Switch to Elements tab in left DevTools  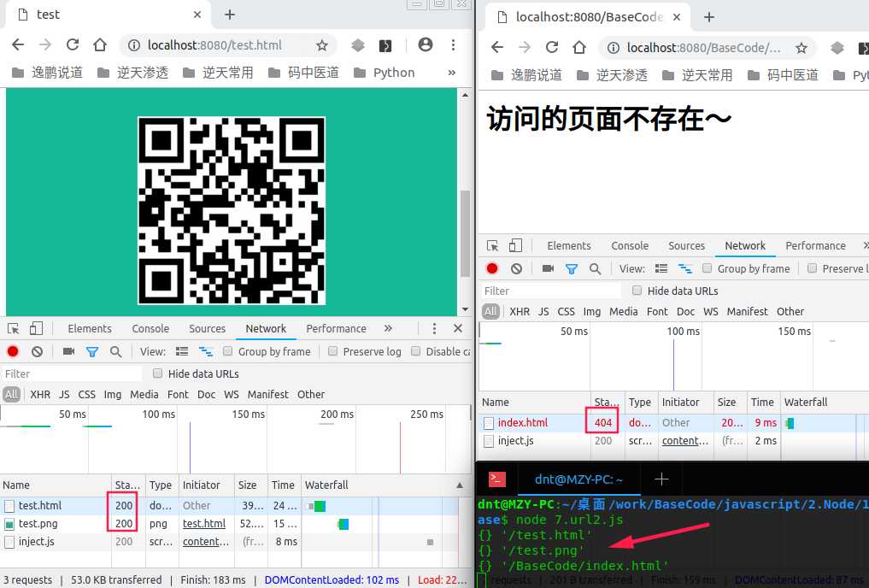90,329
